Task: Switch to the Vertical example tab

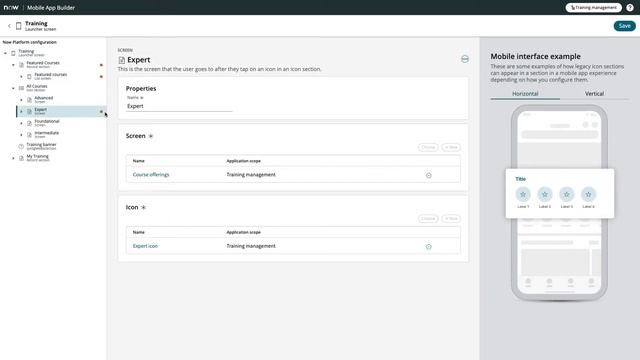Action: tap(594, 94)
